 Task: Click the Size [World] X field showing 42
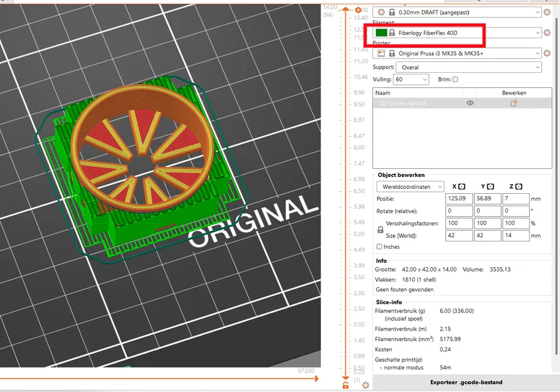[x=459, y=235]
